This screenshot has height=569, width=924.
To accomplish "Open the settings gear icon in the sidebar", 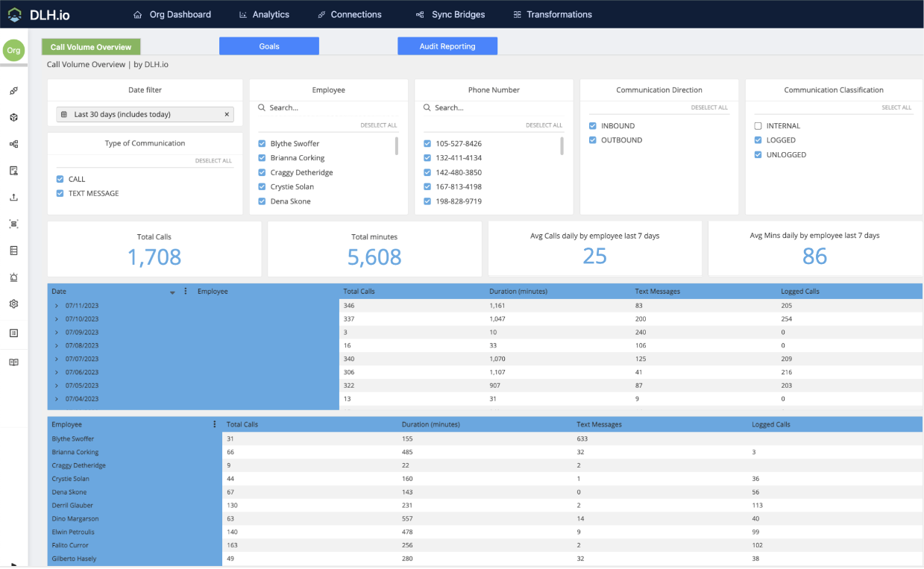I will coord(13,304).
